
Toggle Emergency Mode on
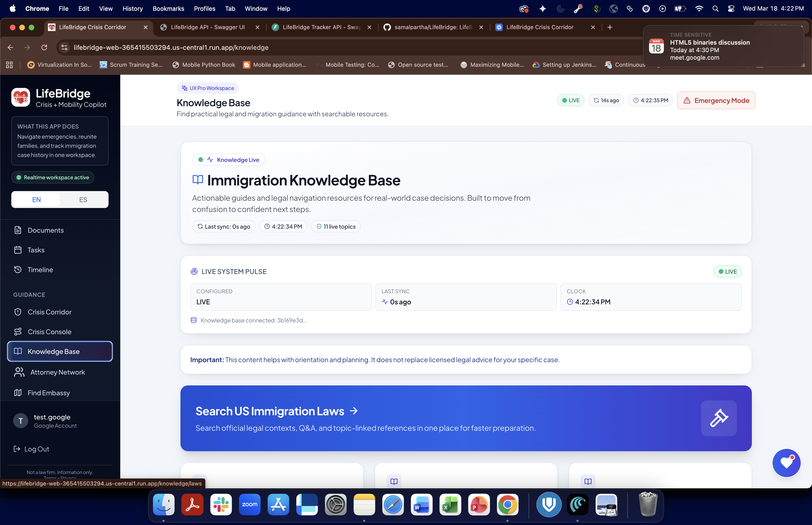716,101
